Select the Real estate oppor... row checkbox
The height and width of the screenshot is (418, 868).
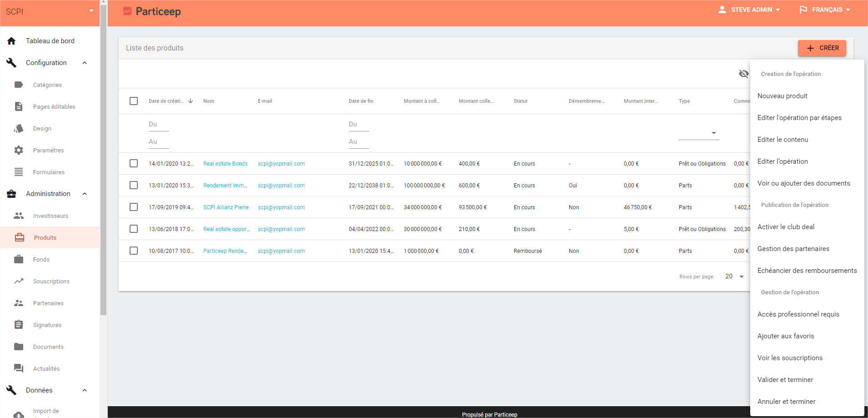click(134, 229)
